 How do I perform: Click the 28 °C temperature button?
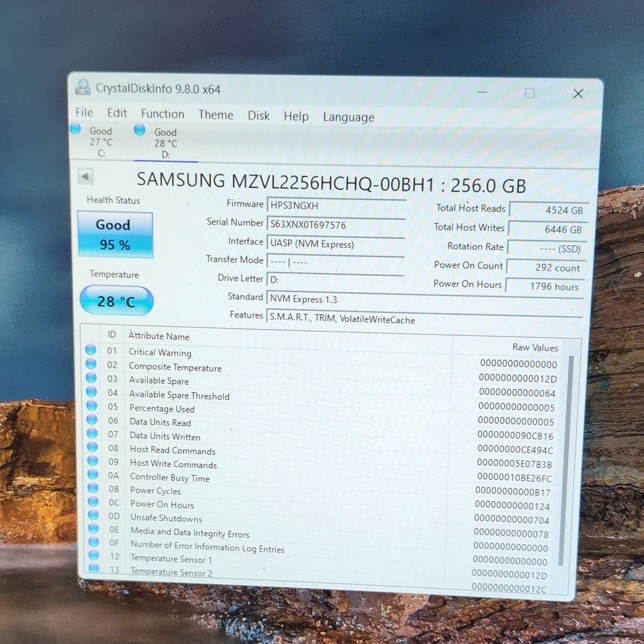tap(116, 301)
